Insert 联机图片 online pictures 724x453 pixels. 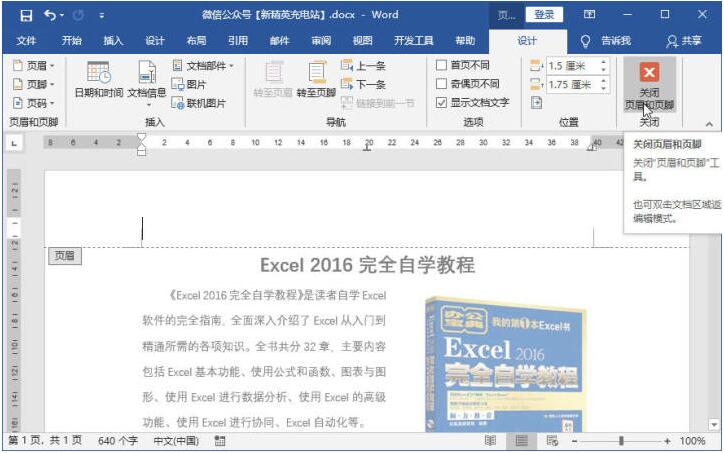[x=199, y=103]
